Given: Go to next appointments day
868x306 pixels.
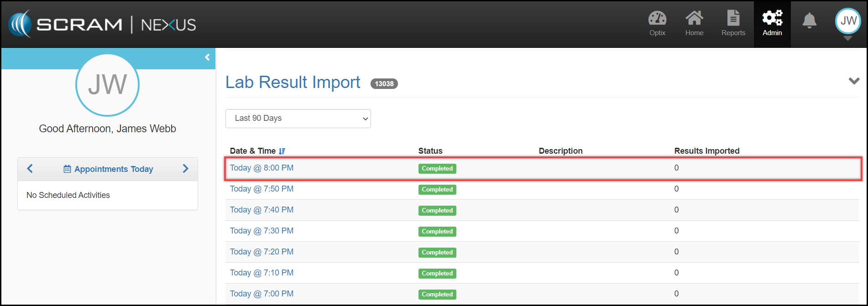Looking at the screenshot, I should [185, 169].
